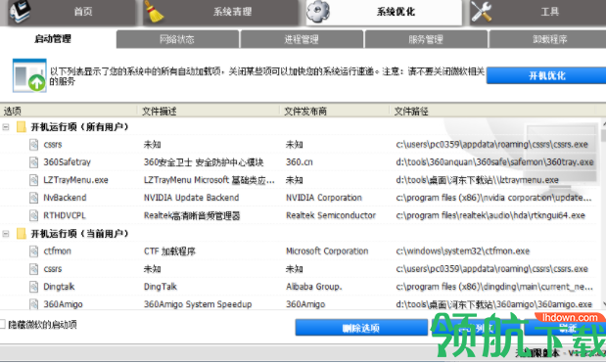This screenshot has width=606, height=364.
Task: Click the wrench tools icon
Action: tap(482, 11)
